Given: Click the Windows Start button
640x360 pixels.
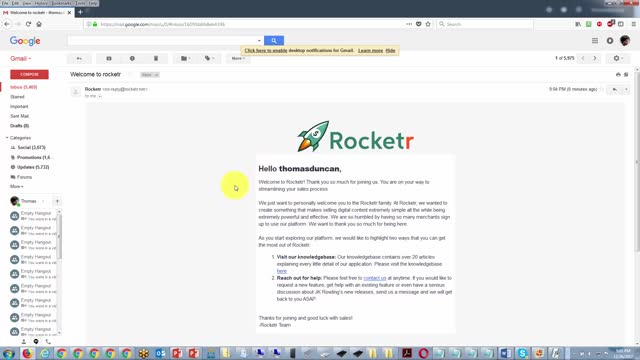Looking at the screenshot, I should 8,353.
